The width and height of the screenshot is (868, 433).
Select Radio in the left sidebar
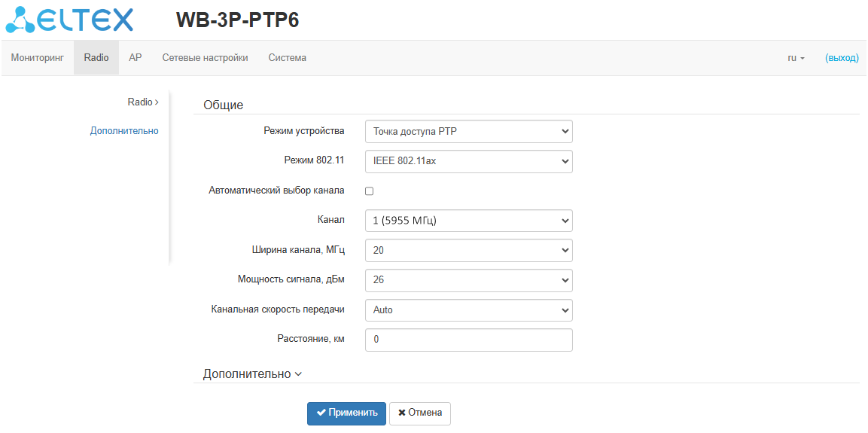click(x=142, y=102)
